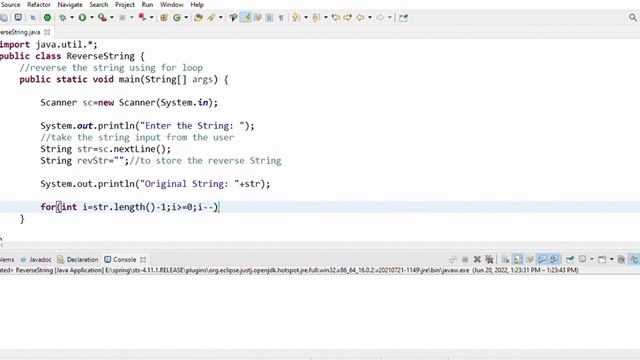The height and width of the screenshot is (360, 640).
Task: Click the red external tools icon
Action: (x=142, y=18)
